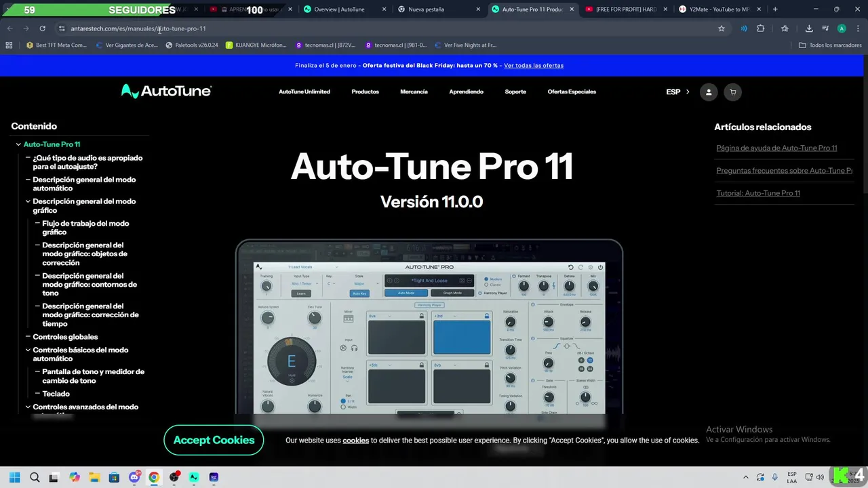Go to Controles globales section
Viewport: 868px width, 488px height.
click(x=65, y=337)
